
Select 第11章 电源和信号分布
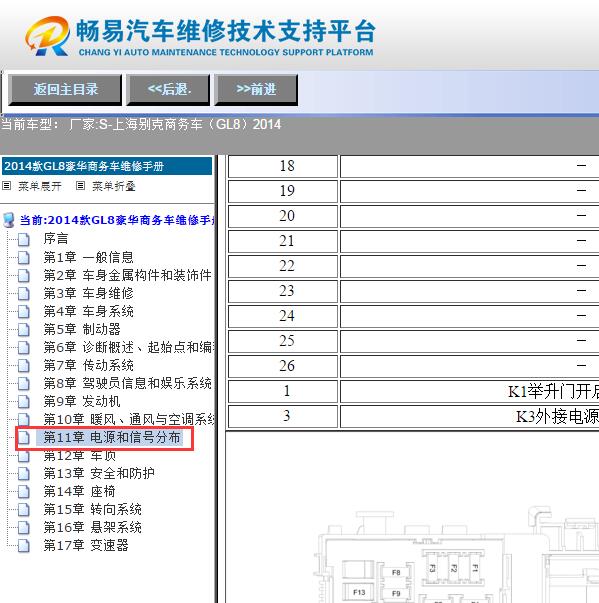click(111, 437)
